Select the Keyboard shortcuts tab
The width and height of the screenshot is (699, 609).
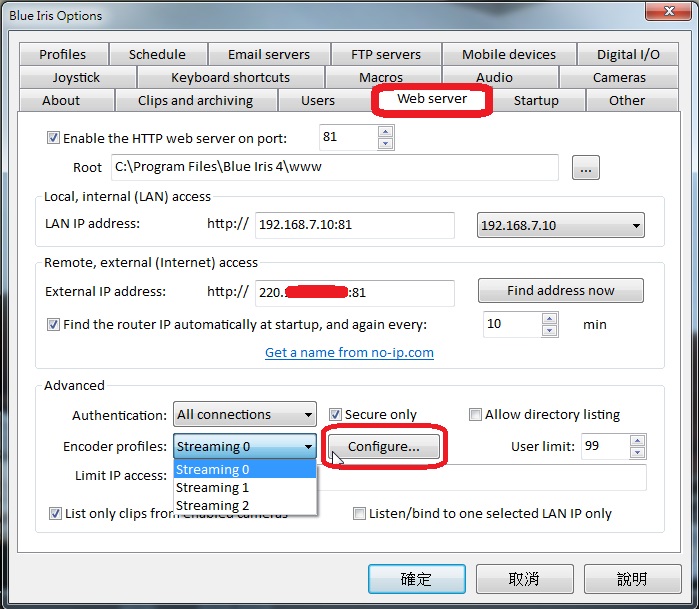click(x=230, y=78)
